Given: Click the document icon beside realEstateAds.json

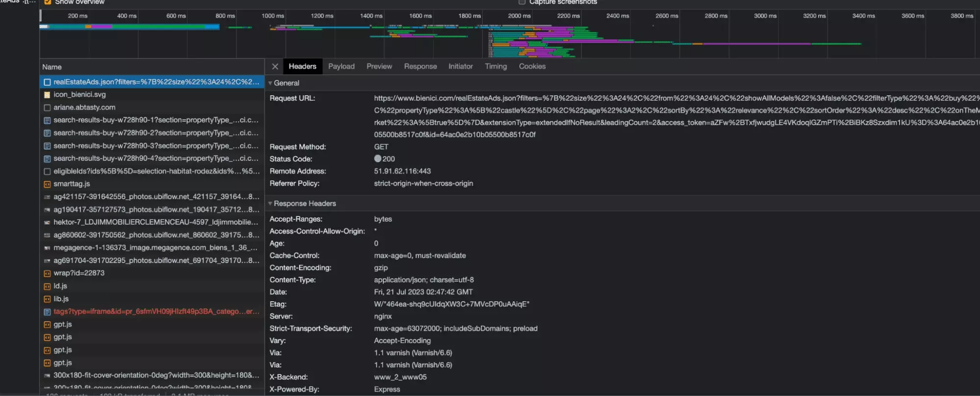Looking at the screenshot, I should click(x=47, y=82).
